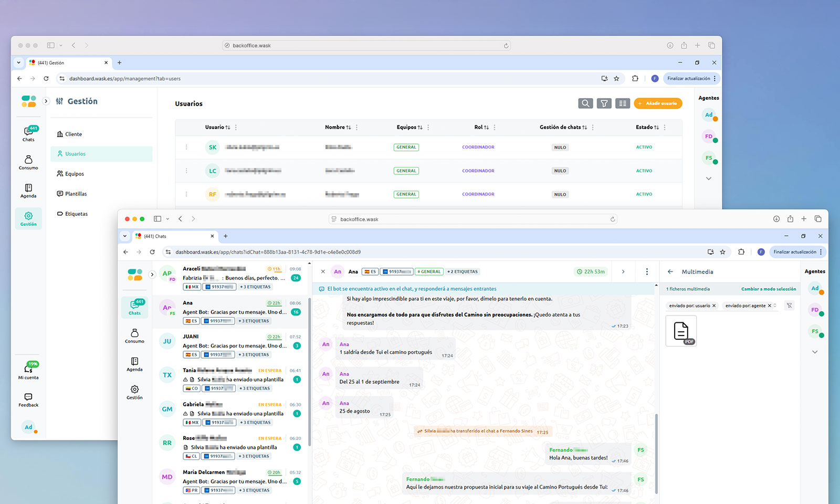
Task: Expand the sidebar in the front Chats window
Action: [x=152, y=274]
